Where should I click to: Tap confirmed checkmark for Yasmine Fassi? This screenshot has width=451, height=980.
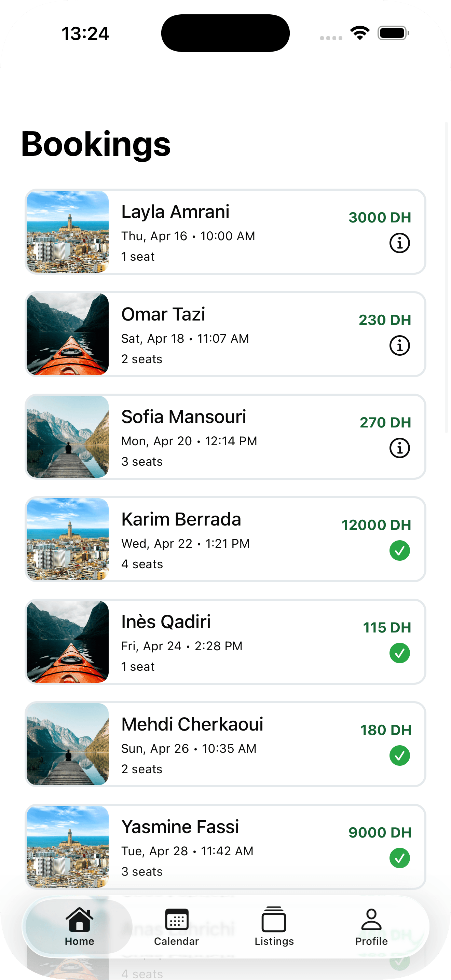click(x=399, y=858)
